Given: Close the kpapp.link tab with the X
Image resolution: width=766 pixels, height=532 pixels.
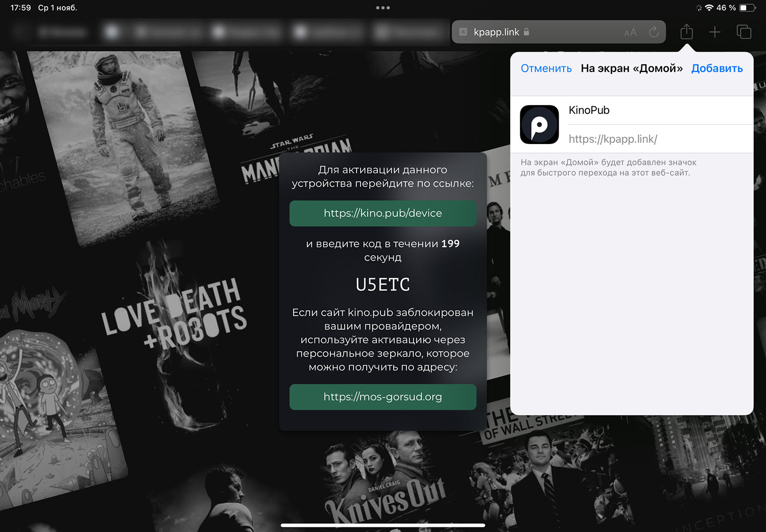Looking at the screenshot, I should [x=463, y=32].
